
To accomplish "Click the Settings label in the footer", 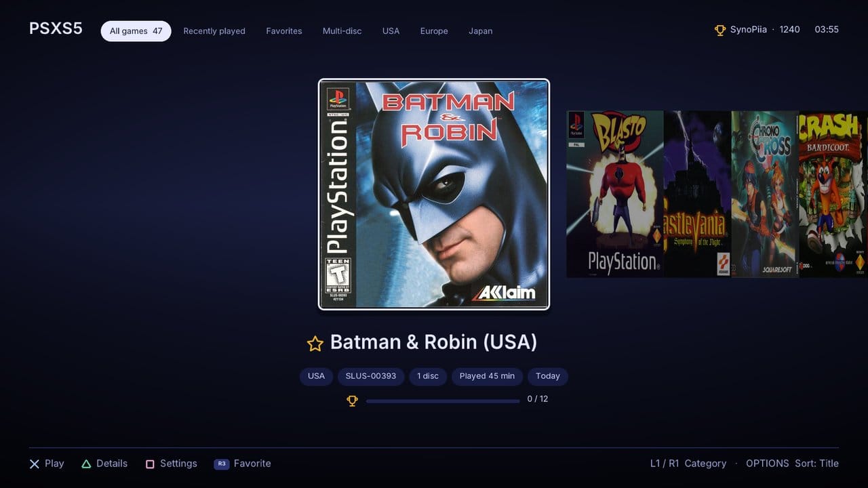I will point(178,464).
